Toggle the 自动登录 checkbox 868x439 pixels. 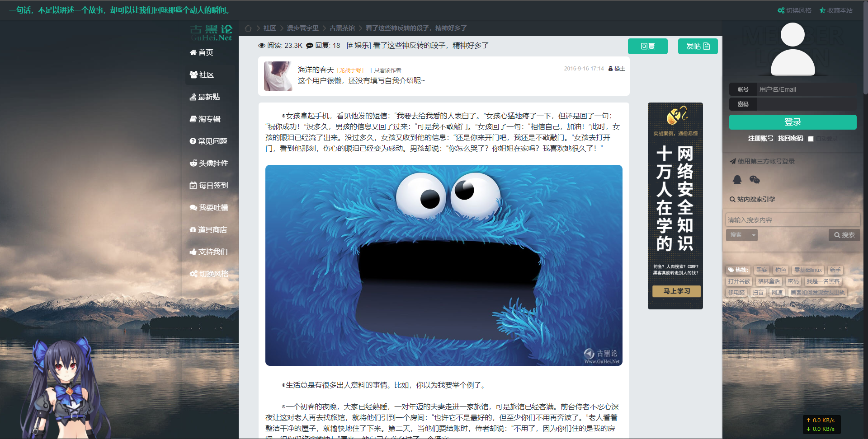811,139
